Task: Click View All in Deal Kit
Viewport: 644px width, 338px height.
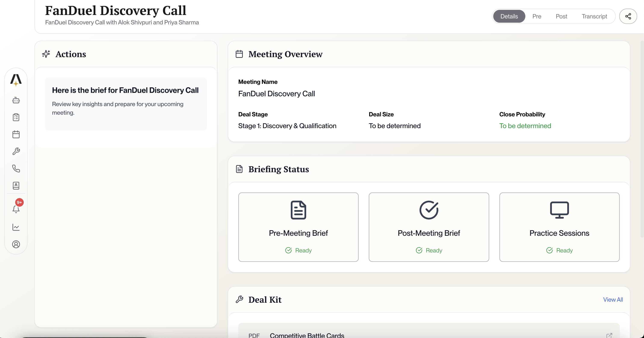Action: [x=613, y=299]
